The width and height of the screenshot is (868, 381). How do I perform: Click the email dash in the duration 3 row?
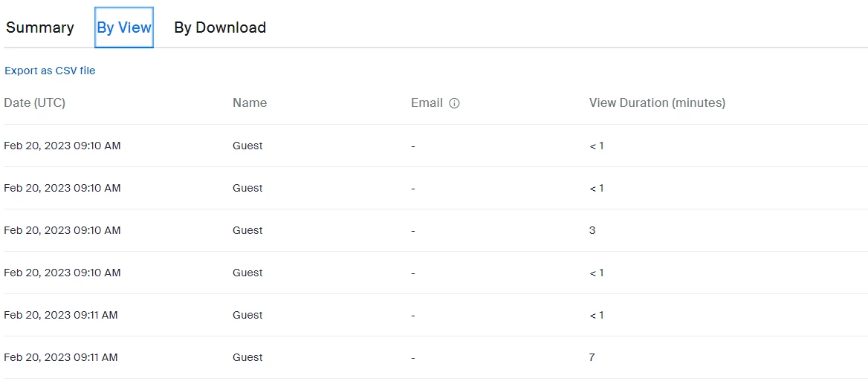pos(413,230)
